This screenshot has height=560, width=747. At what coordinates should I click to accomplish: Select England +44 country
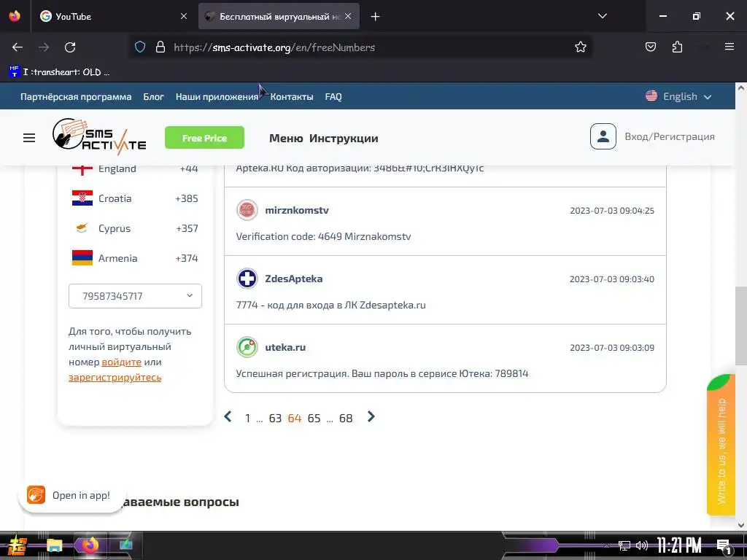coord(135,168)
